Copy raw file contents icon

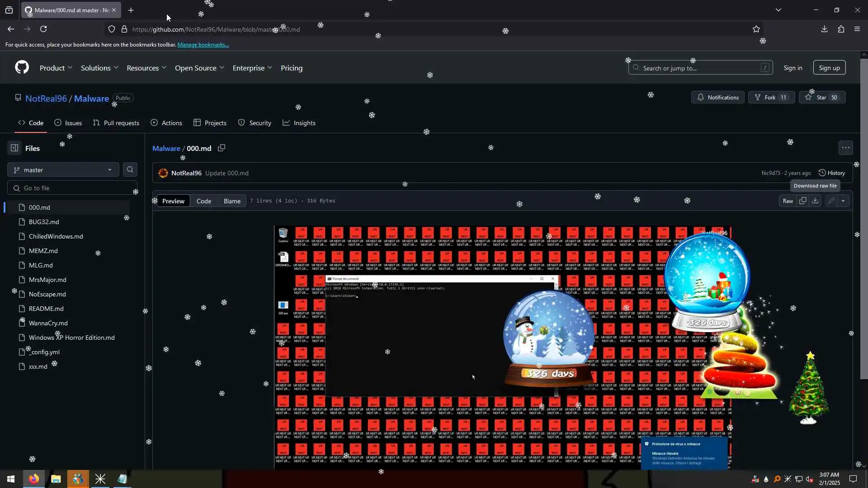[x=802, y=201]
